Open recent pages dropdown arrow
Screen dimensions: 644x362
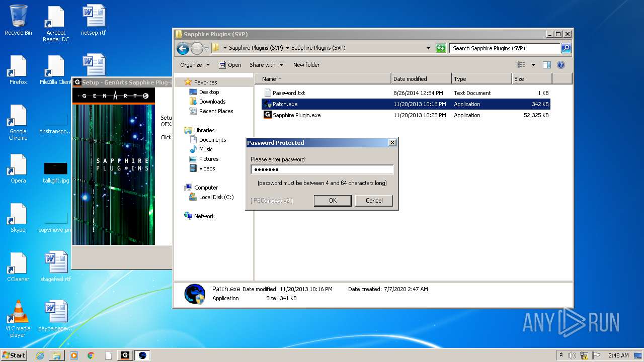(206, 49)
